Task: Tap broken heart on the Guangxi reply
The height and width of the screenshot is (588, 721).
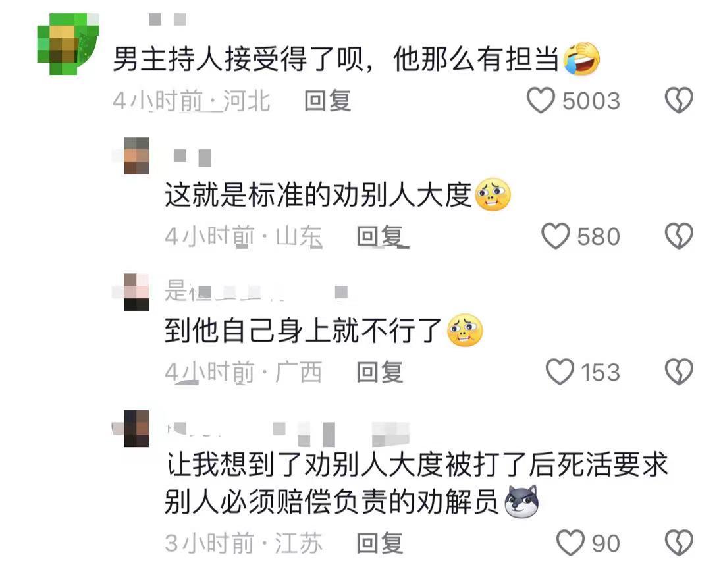Action: click(679, 371)
